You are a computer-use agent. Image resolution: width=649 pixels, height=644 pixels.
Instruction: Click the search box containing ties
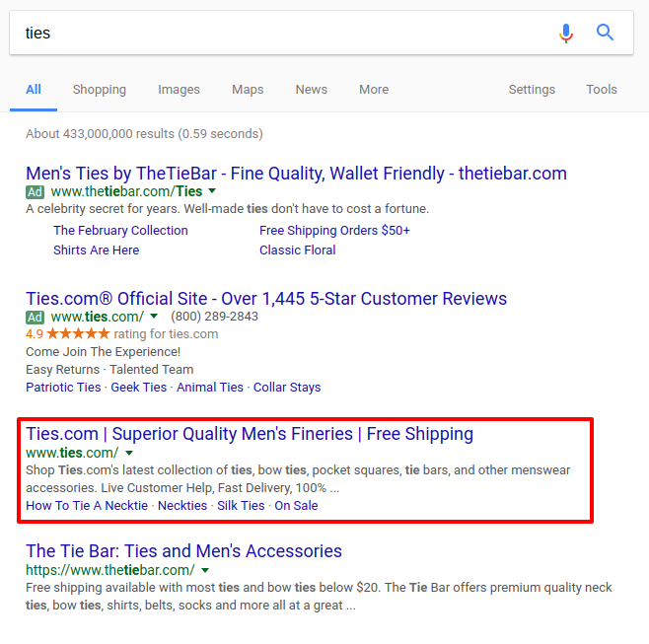pyautogui.click(x=322, y=33)
